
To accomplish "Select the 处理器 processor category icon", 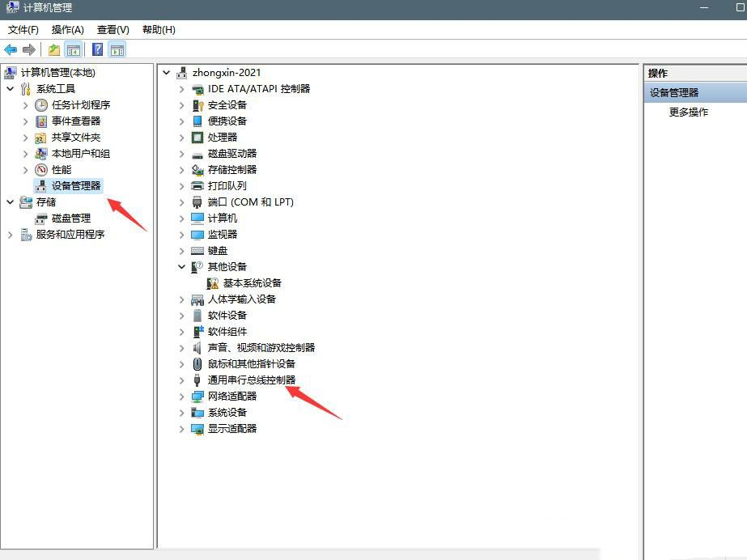I will [197, 138].
